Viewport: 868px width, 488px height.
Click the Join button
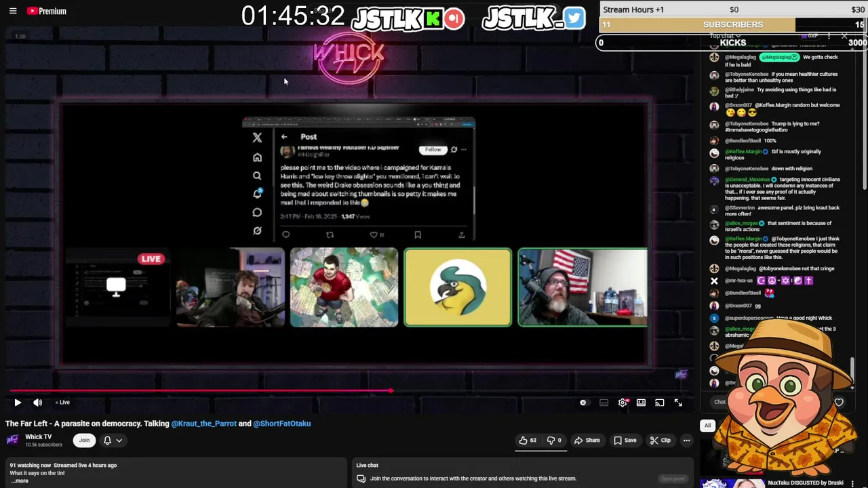point(84,441)
